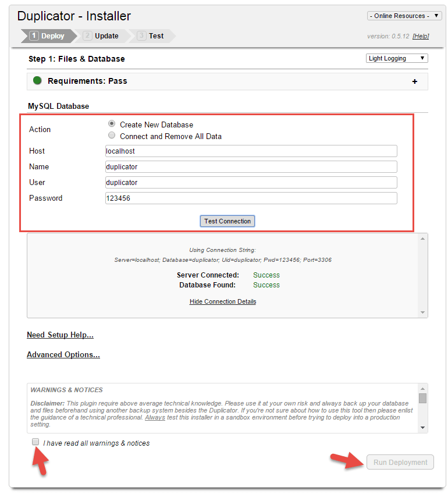Expand the Requirements: Pass section with plus

pyautogui.click(x=415, y=81)
